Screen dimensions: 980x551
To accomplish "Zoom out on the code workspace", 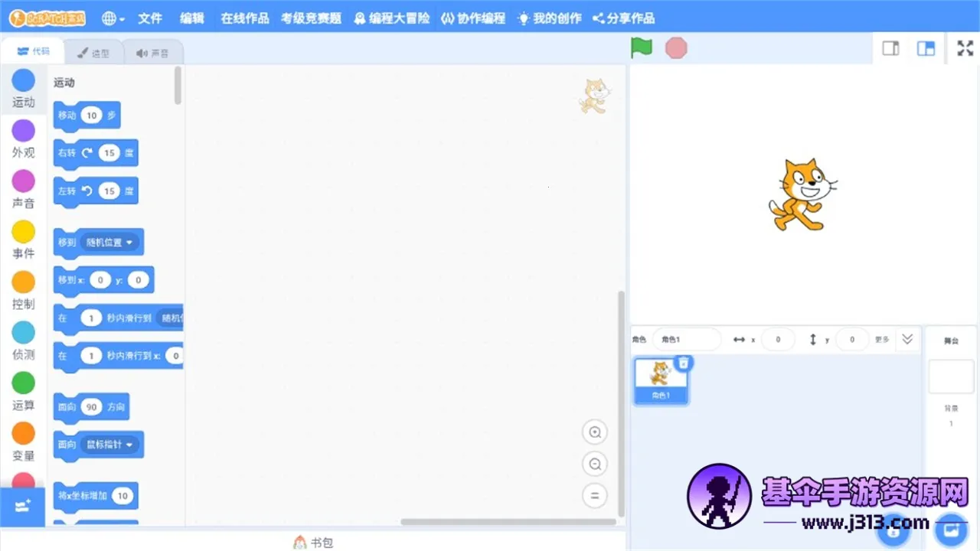I will tap(594, 464).
